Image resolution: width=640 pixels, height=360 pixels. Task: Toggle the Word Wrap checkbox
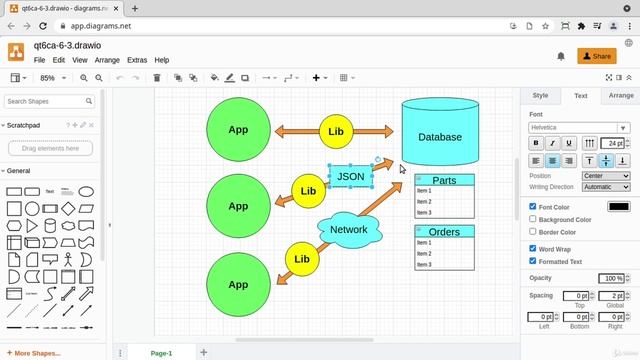coord(533,249)
